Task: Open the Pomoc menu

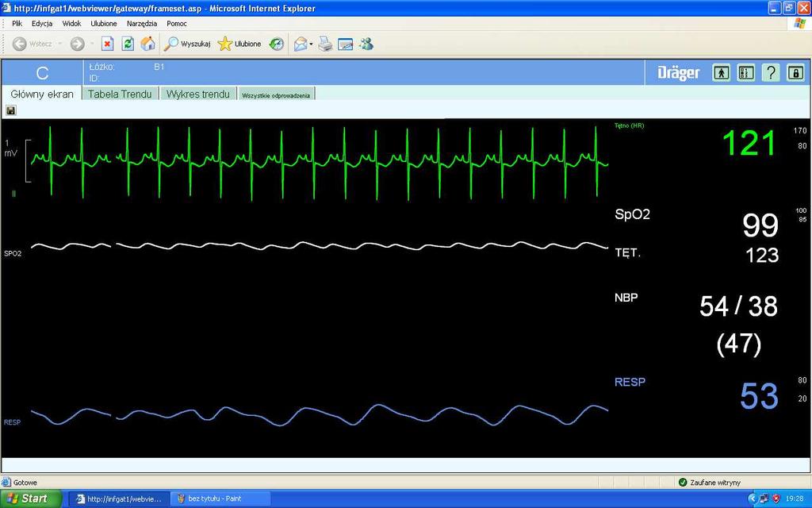Action: coord(177,23)
